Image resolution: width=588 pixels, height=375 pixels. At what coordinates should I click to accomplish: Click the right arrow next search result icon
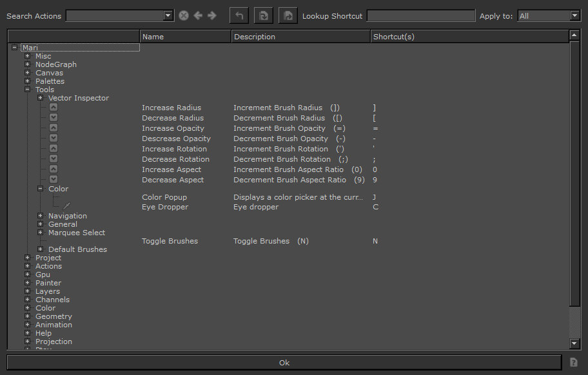(212, 15)
